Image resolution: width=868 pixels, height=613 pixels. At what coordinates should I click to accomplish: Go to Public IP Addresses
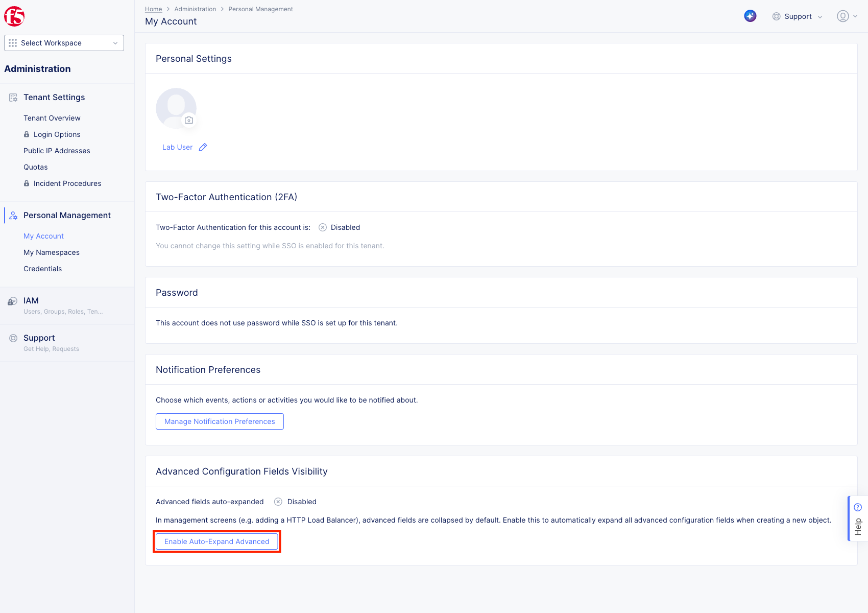(x=57, y=151)
